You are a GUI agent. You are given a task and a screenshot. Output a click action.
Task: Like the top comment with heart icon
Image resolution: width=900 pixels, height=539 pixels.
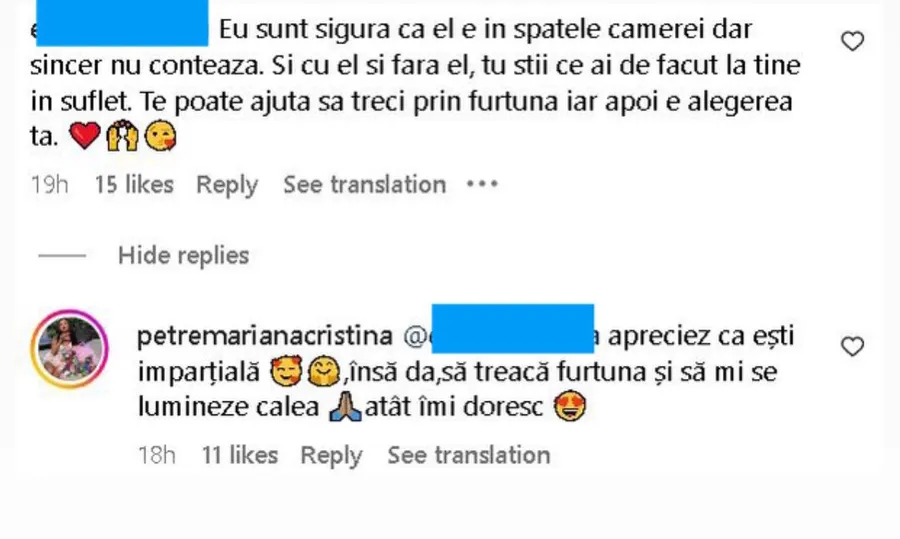pyautogui.click(x=852, y=41)
